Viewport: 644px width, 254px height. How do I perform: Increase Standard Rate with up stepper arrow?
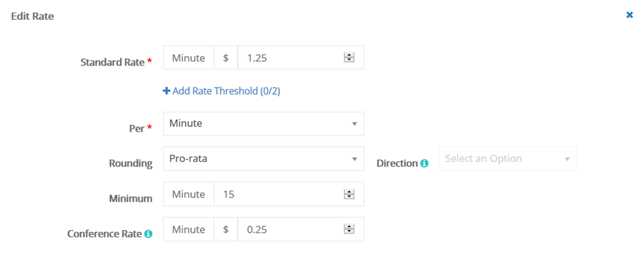click(349, 56)
